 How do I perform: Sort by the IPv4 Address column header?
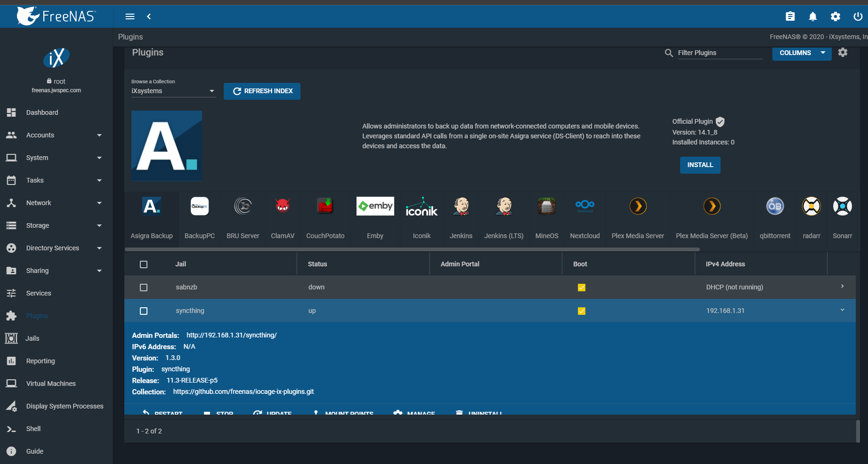click(x=725, y=264)
